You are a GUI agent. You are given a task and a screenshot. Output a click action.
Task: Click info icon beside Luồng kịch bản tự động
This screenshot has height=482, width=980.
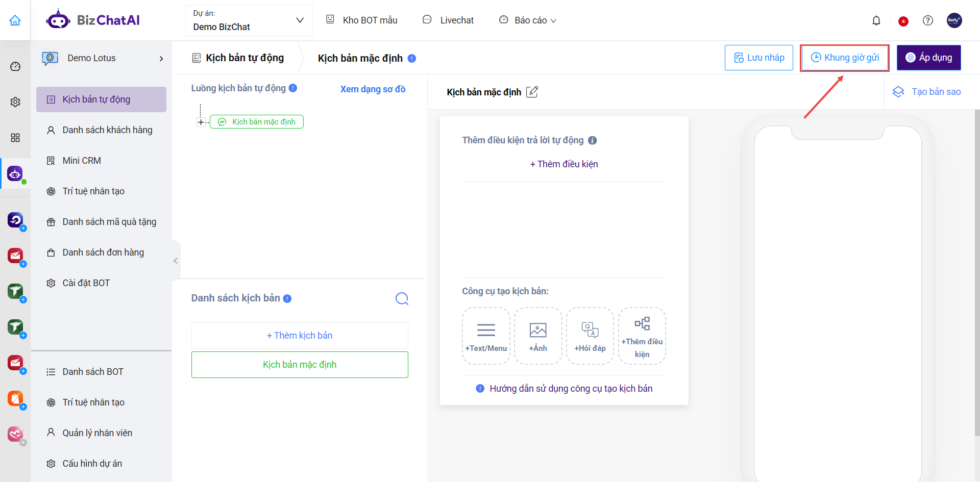[293, 88]
